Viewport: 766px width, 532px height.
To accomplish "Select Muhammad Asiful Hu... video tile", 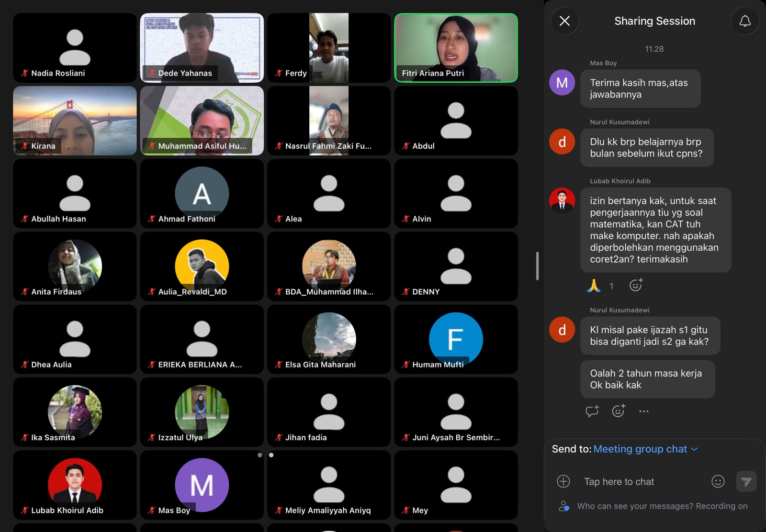I will [x=202, y=121].
